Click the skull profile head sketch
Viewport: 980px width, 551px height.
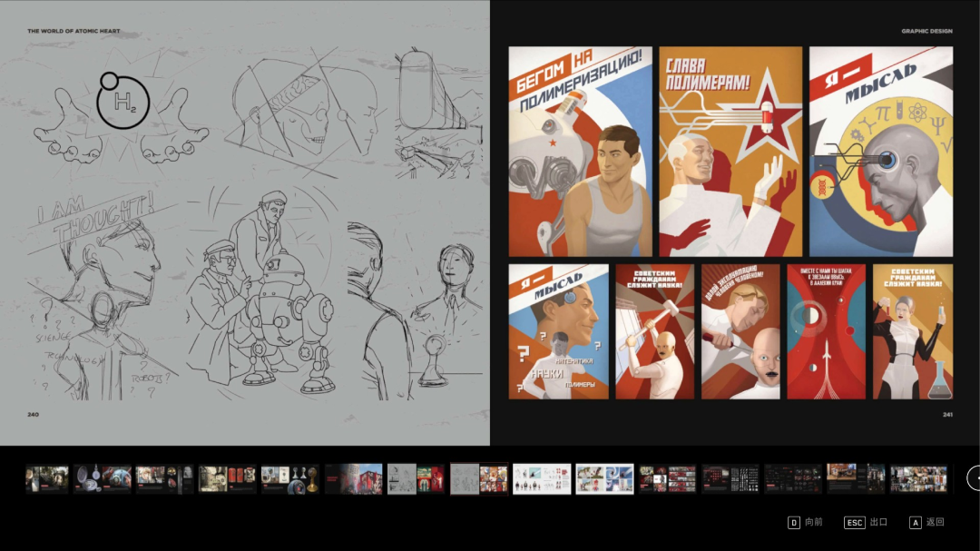point(300,113)
